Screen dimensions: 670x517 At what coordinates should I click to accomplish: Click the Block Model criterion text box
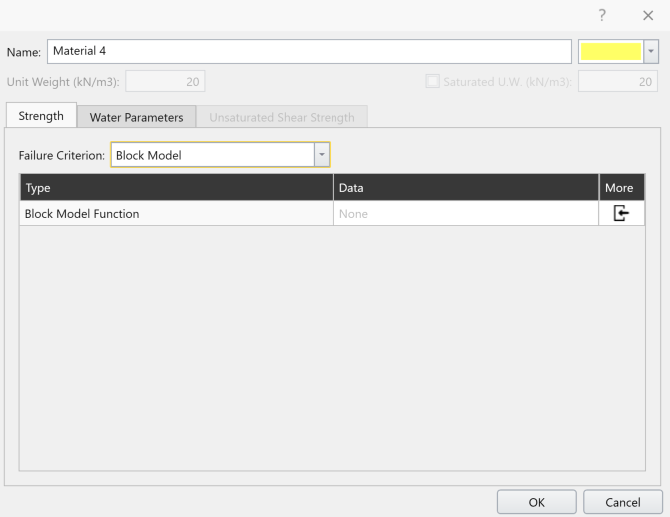pyautogui.click(x=213, y=155)
